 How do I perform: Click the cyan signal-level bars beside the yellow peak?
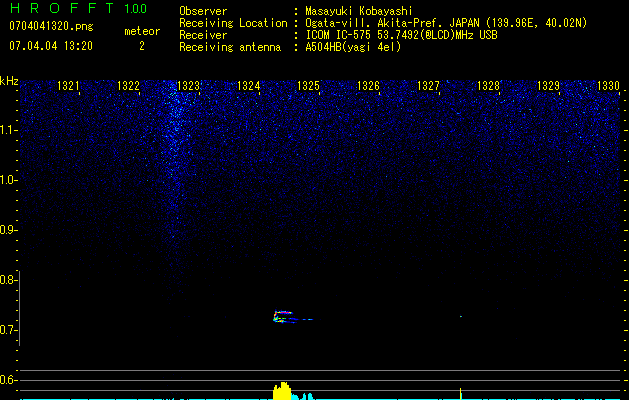click(303, 396)
